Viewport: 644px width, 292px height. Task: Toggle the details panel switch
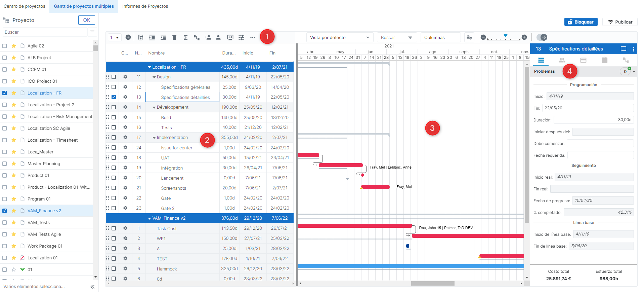click(x=542, y=37)
